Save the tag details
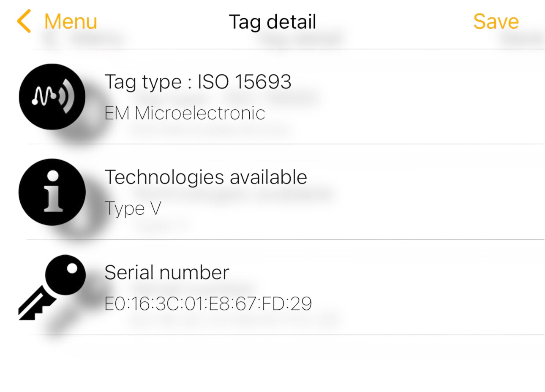The height and width of the screenshot is (392, 545). coord(496,22)
